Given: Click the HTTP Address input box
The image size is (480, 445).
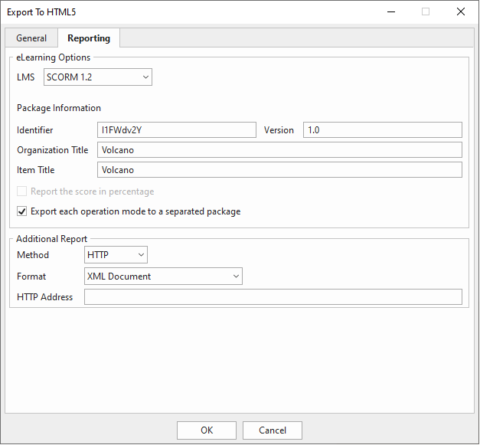Looking at the screenshot, I should [273, 297].
